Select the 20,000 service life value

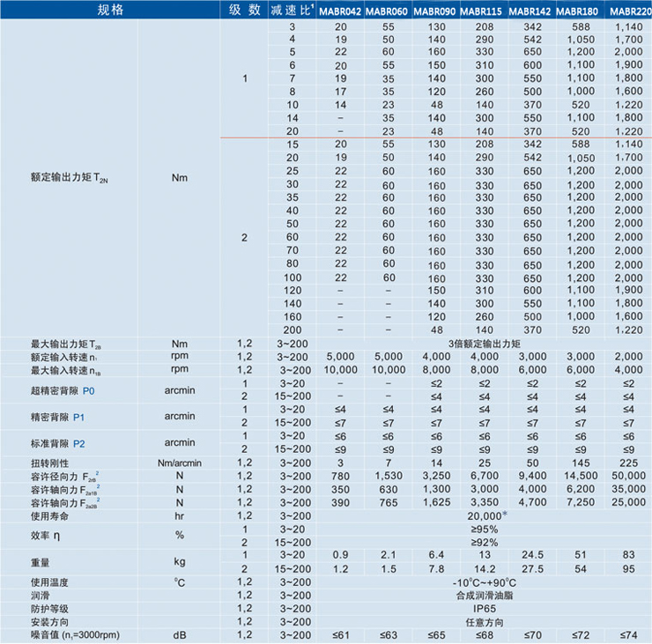point(483,514)
